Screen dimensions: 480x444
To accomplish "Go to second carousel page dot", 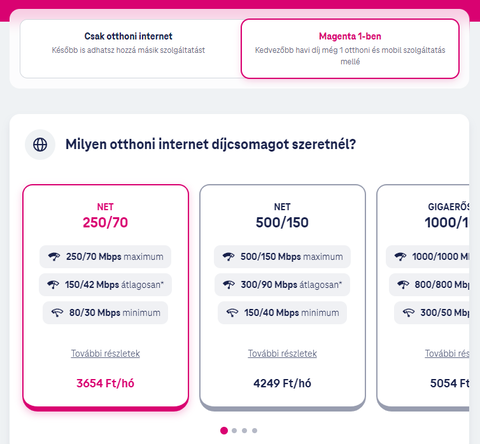I will [x=234, y=431].
